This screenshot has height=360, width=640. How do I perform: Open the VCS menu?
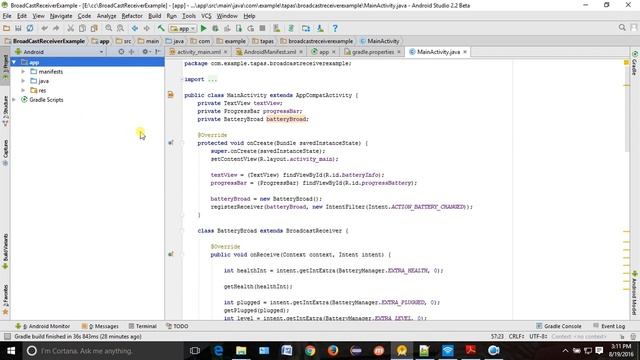(206, 16)
